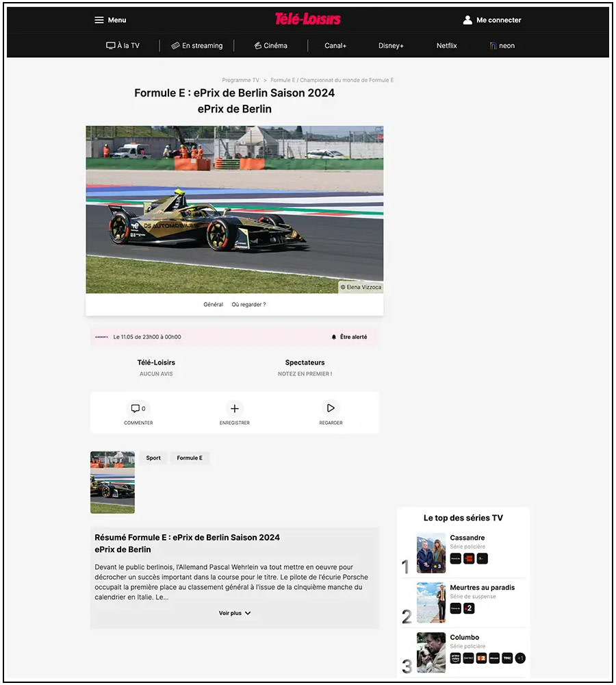Click the Me connecter user icon
The width and height of the screenshot is (616, 685).
pyautogui.click(x=467, y=20)
